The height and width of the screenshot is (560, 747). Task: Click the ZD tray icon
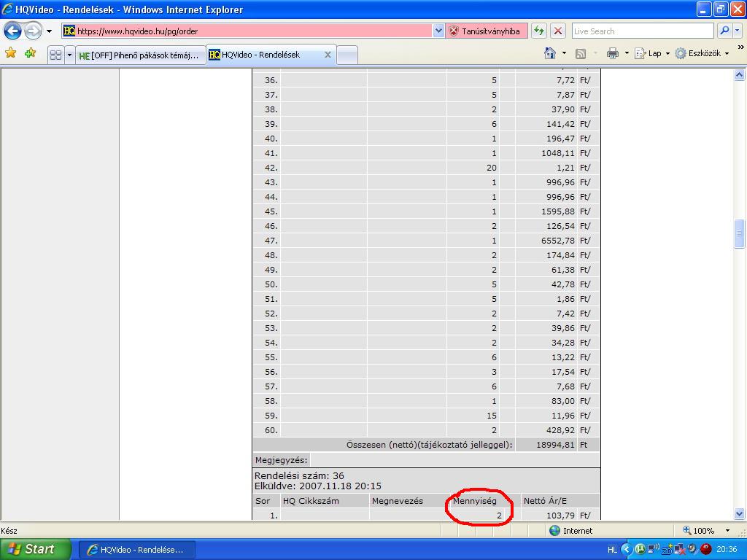[667, 550]
